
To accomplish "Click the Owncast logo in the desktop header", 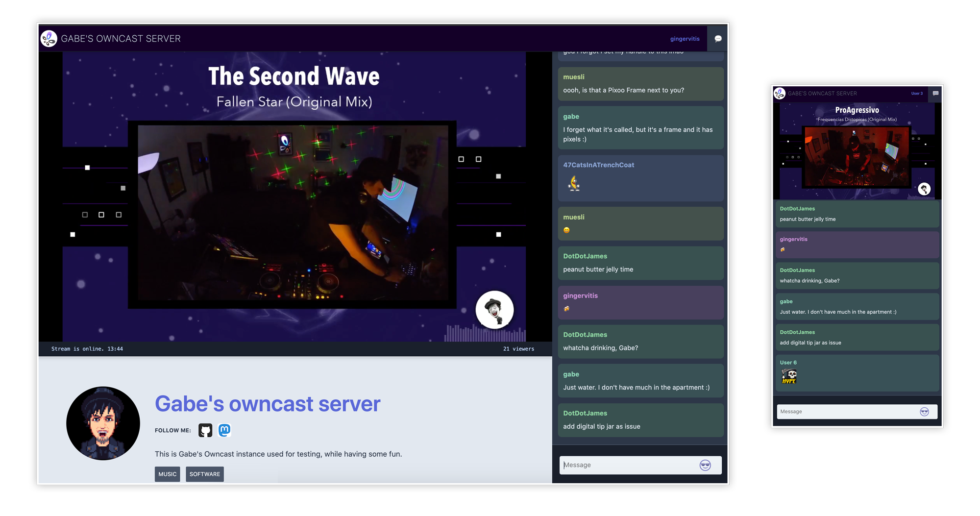I will pos(48,38).
